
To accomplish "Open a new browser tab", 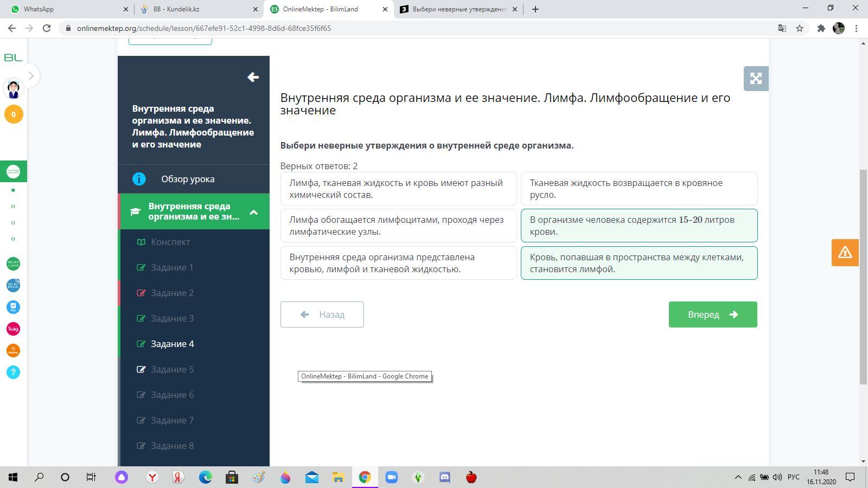I will (x=535, y=9).
